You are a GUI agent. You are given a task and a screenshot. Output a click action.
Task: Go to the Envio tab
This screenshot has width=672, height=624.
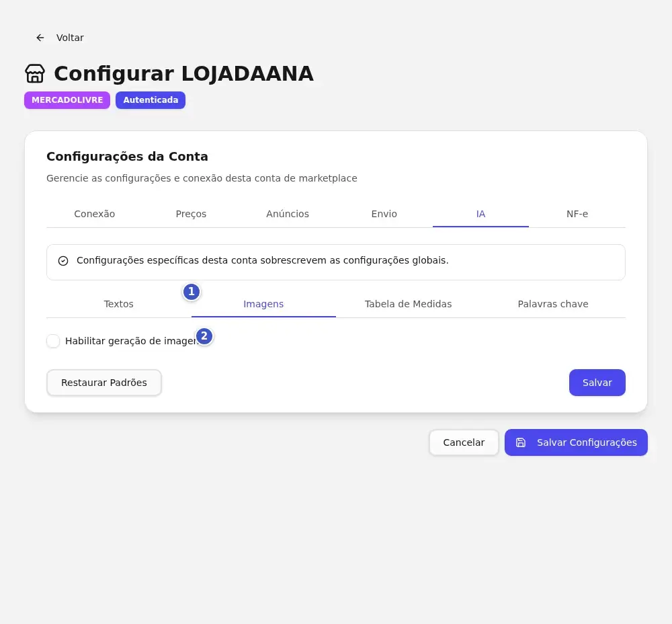[x=384, y=214]
